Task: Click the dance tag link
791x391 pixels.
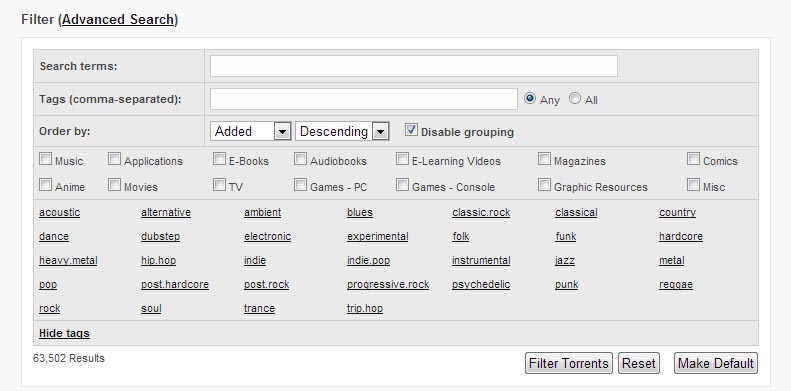Action: 54,237
